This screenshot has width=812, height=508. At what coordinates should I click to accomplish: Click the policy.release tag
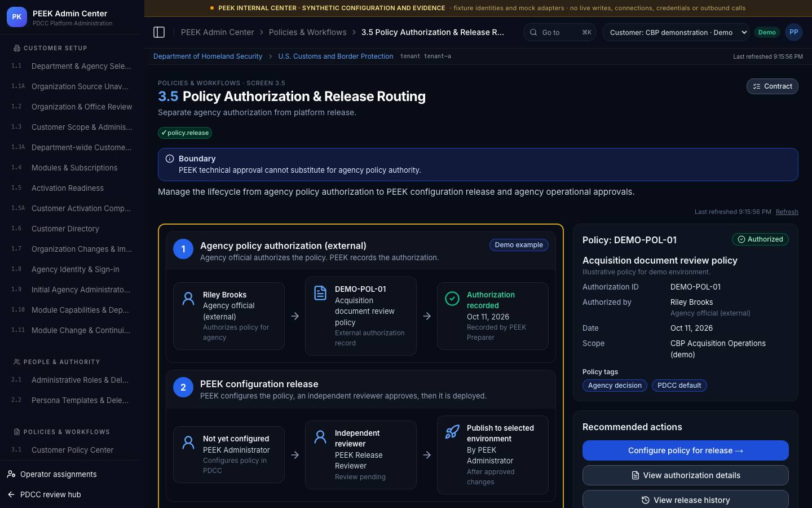[185, 133]
